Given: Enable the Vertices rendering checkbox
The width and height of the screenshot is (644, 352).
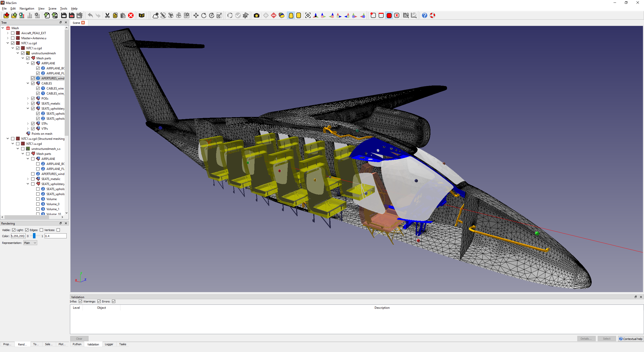Looking at the screenshot, I should [x=58, y=230].
